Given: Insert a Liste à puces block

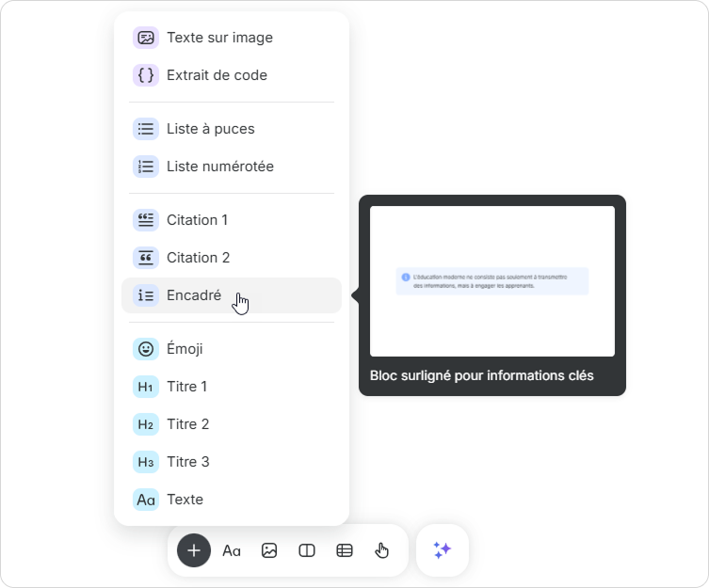Looking at the screenshot, I should pyautogui.click(x=210, y=129).
